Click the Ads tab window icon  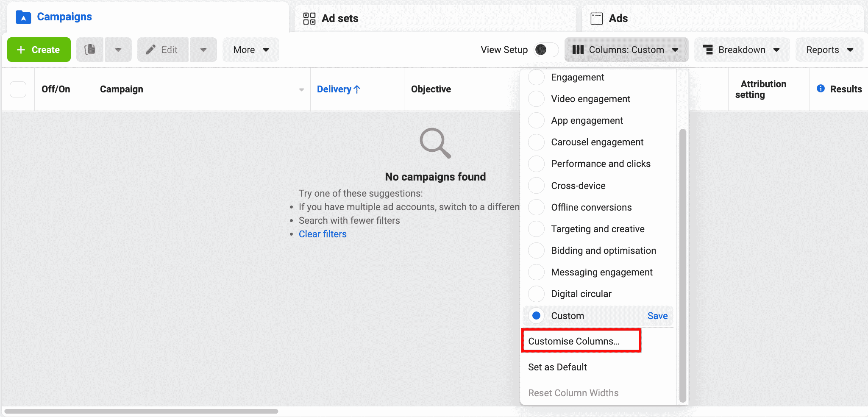click(596, 19)
